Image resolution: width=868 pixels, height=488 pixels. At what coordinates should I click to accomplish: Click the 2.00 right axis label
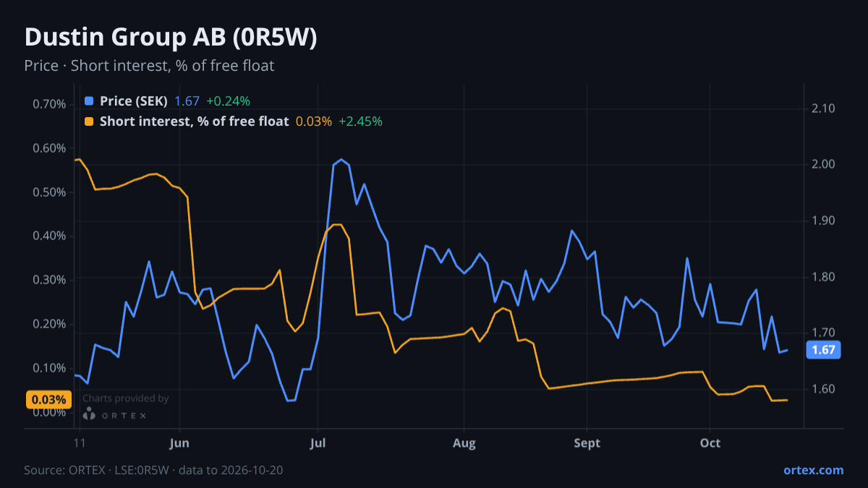click(824, 165)
